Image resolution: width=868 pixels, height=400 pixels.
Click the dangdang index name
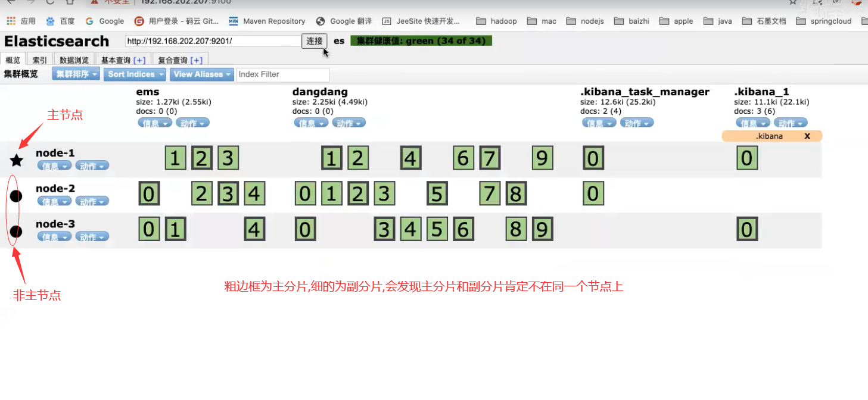coord(319,92)
